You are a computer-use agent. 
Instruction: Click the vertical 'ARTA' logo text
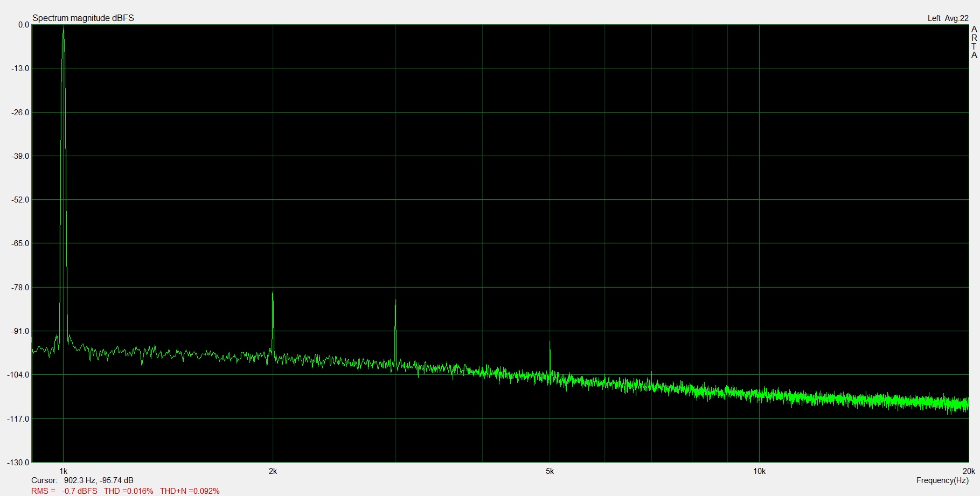click(x=974, y=42)
